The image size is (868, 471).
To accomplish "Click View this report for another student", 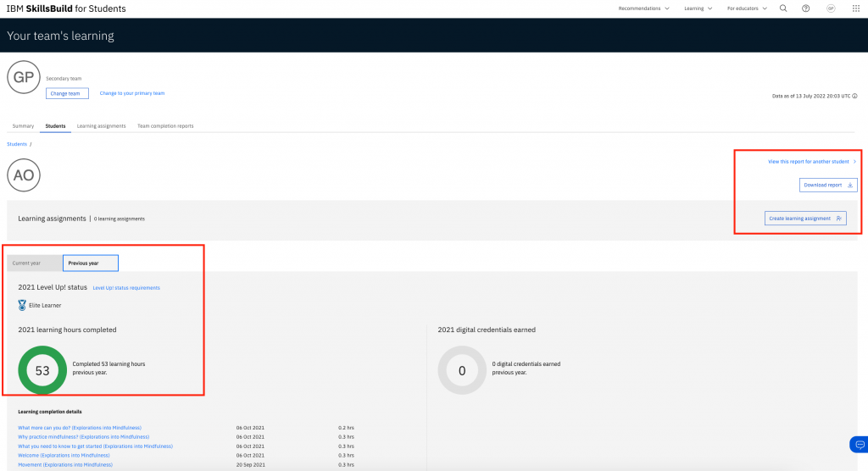I will tap(811, 162).
